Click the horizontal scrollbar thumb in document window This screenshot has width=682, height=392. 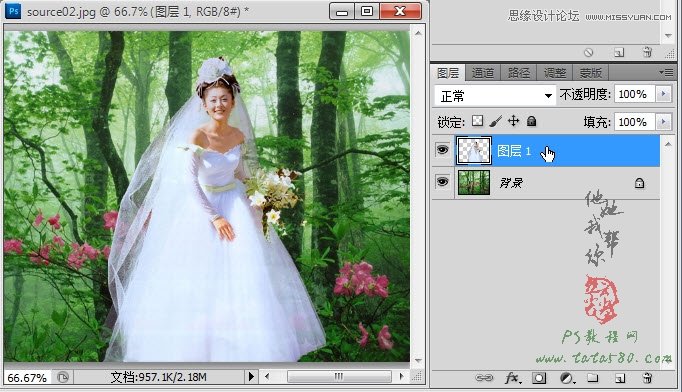339,376
